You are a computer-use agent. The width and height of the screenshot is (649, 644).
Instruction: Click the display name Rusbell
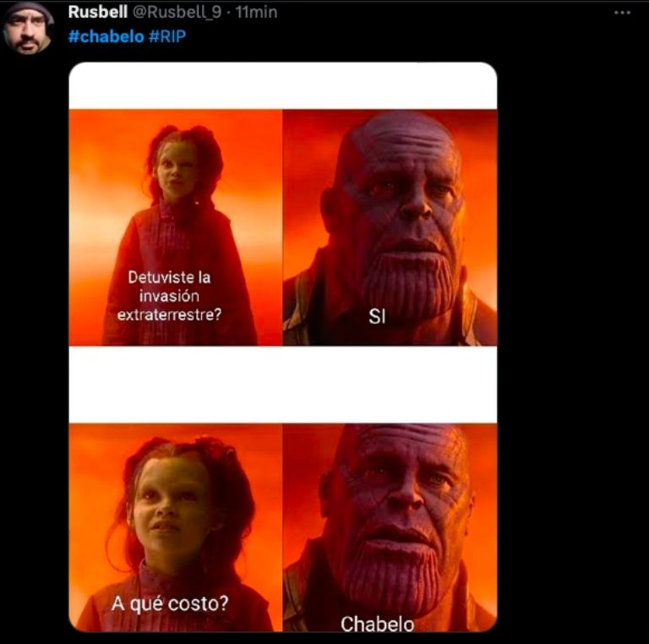[98, 13]
